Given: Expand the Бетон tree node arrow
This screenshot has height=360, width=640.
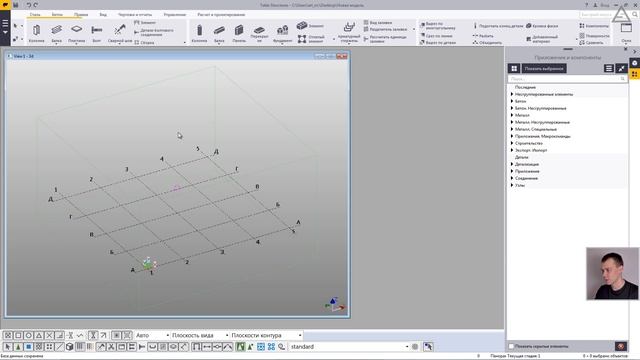Looking at the screenshot, I should pyautogui.click(x=512, y=101).
